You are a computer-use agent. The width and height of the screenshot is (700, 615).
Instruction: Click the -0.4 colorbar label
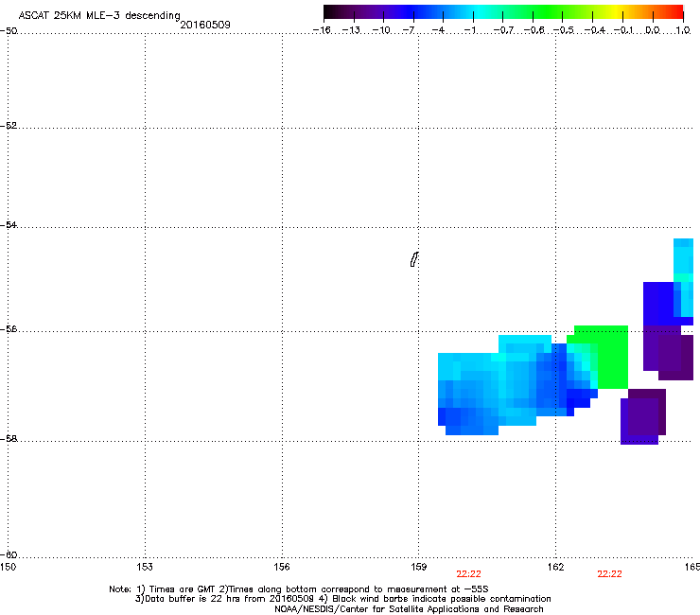pos(595,30)
